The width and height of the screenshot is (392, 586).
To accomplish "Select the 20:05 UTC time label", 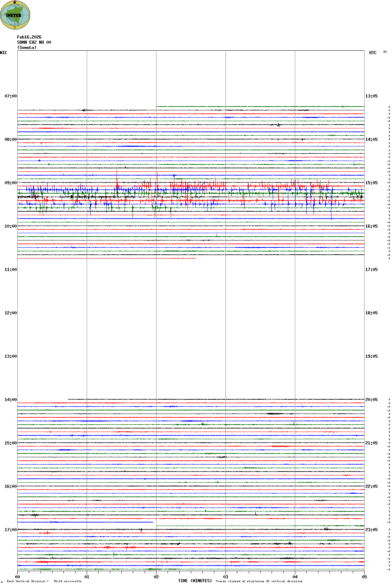I will [x=371, y=400].
